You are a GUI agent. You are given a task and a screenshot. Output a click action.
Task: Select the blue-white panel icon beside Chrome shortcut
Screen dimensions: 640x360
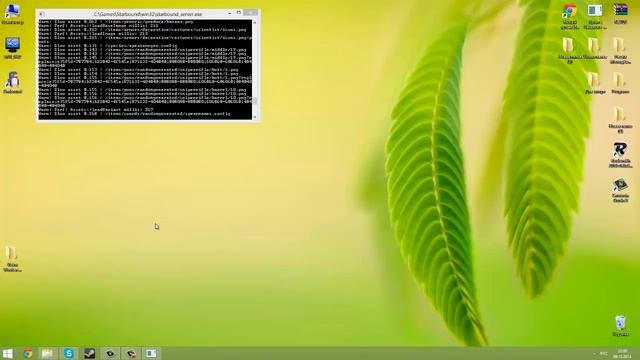pos(595,16)
